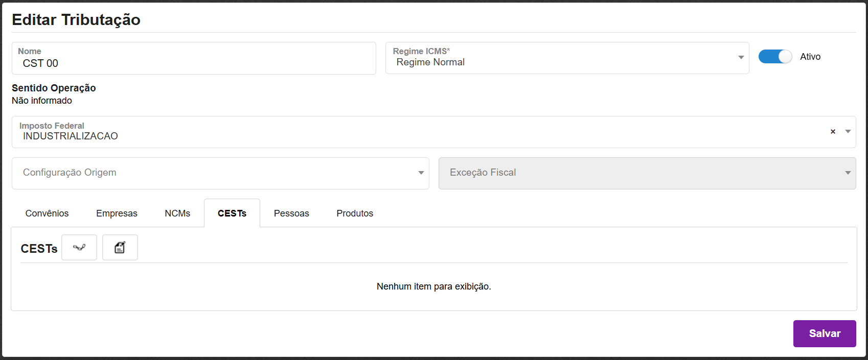Screen dimensions: 868x360
Task: Clear the Imposto Federal selection with X
Action: (x=833, y=132)
